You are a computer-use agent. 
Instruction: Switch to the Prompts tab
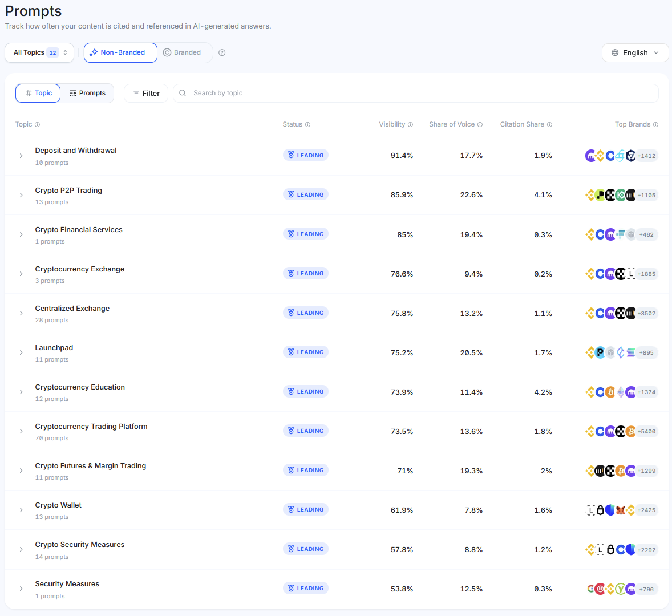tap(87, 92)
